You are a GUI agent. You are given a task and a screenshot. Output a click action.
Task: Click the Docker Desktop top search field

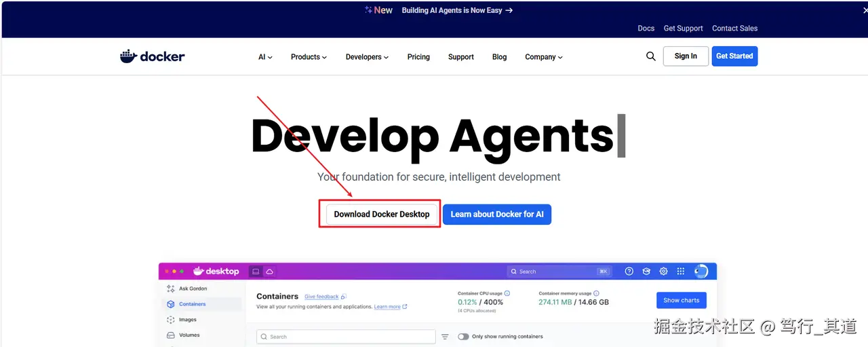[x=559, y=271]
